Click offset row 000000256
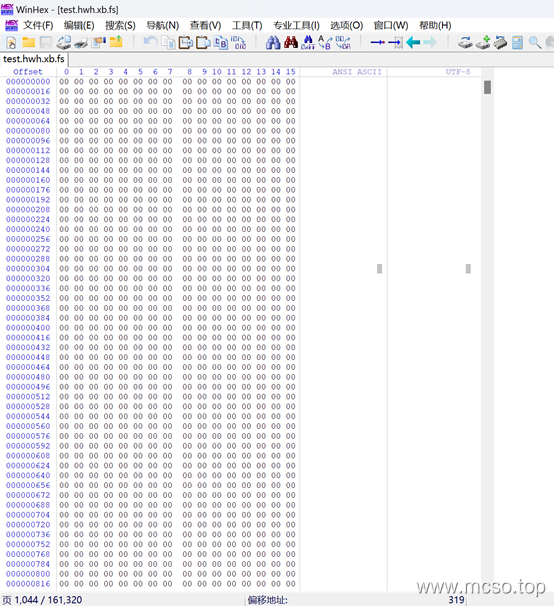Viewport: 555px width, 607px height. point(28,239)
